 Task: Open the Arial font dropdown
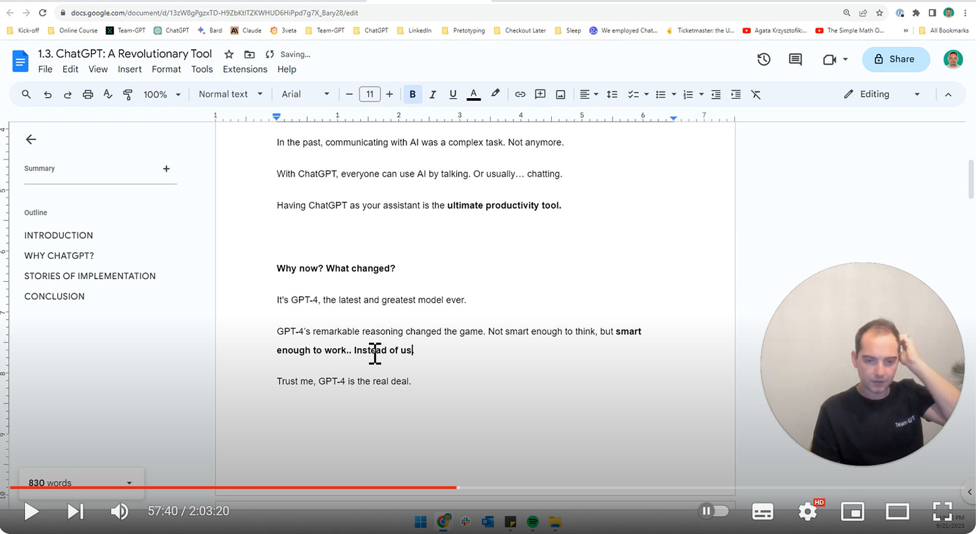point(305,94)
